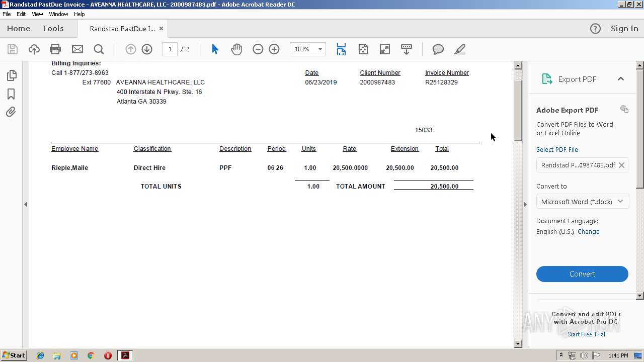Go to the previous page with the up arrow
This screenshot has height=362, width=644.
tap(131, 49)
